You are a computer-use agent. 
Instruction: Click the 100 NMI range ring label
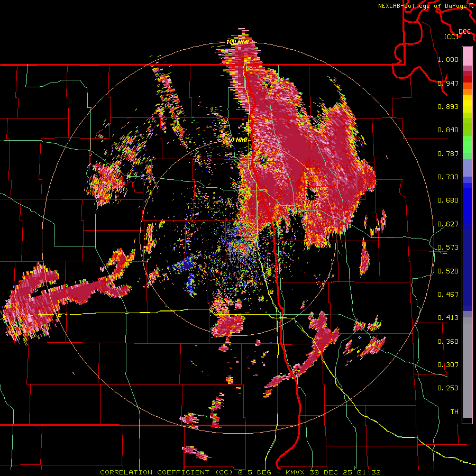pos(238,42)
